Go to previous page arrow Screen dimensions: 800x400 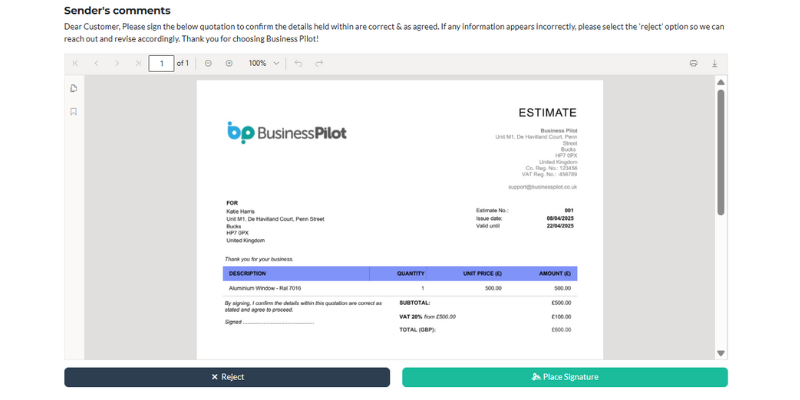point(96,63)
